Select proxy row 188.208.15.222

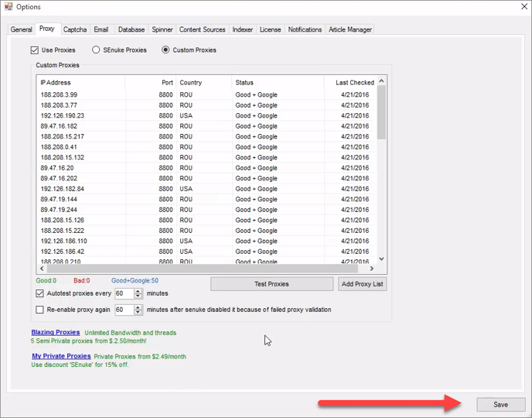[x=207, y=231]
